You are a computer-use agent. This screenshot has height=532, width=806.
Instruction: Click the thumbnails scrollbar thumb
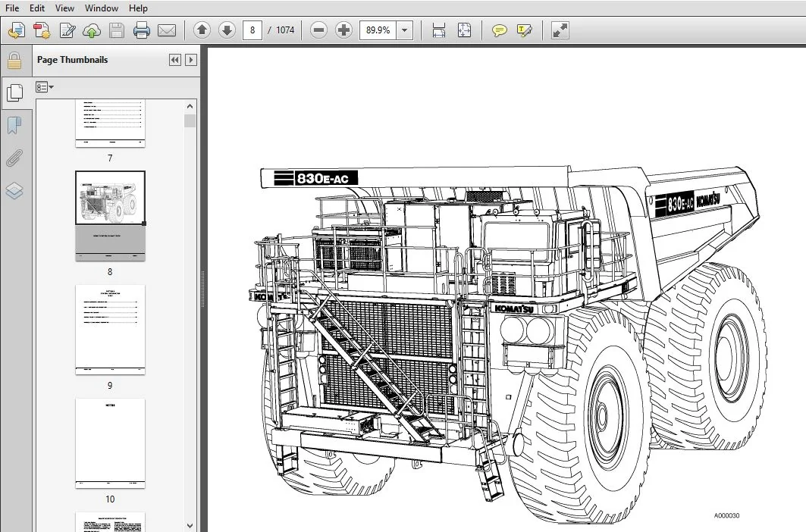190,120
